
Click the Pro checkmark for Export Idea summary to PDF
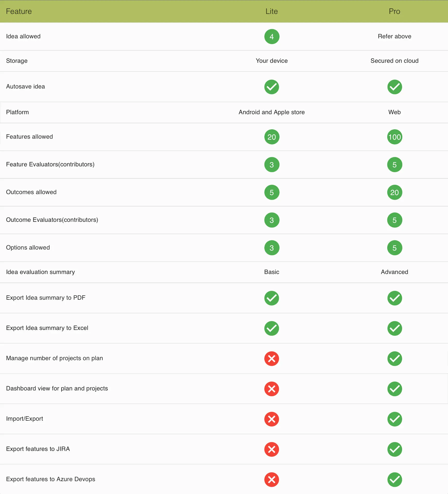394,298
